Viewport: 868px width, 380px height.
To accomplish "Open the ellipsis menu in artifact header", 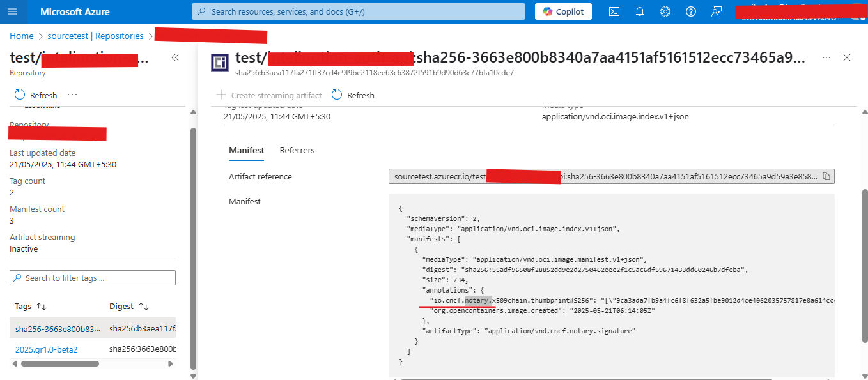I will pyautogui.click(x=826, y=57).
